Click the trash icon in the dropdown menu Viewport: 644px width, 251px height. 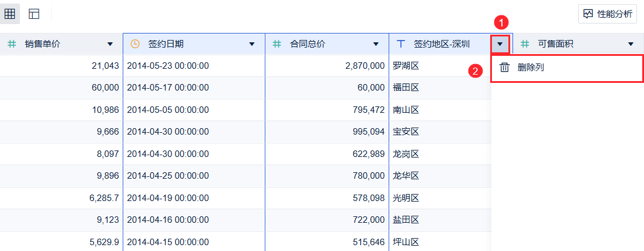(x=504, y=68)
